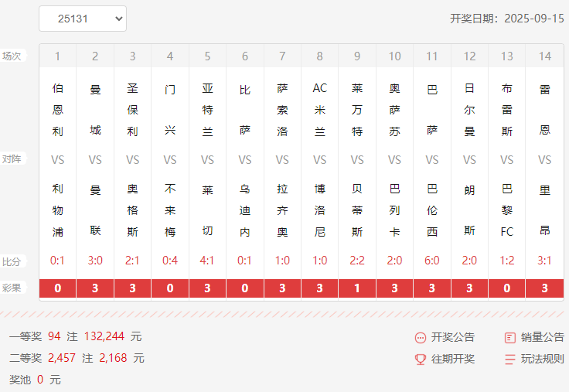
Task: Click the 玩法规则 list icon
Action: (509, 360)
